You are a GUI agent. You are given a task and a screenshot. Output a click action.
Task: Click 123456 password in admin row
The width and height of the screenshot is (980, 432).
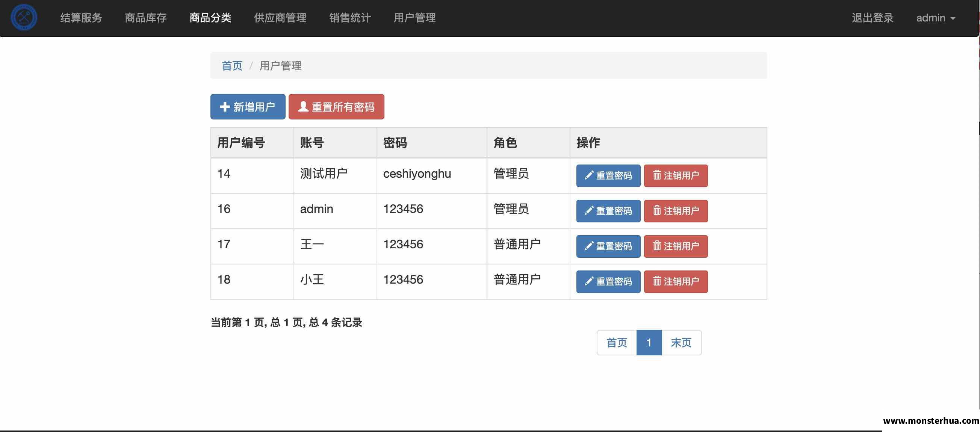403,209
